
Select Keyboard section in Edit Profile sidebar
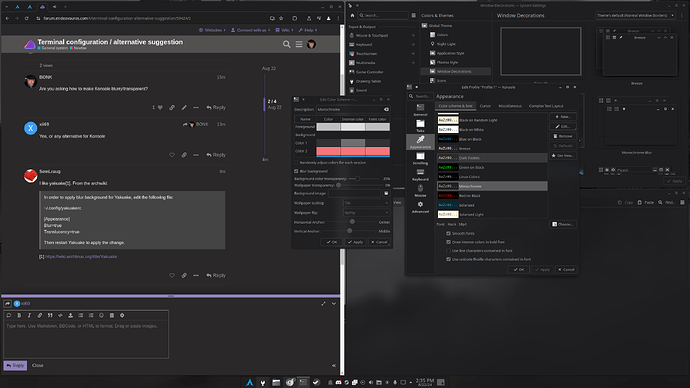(x=420, y=175)
